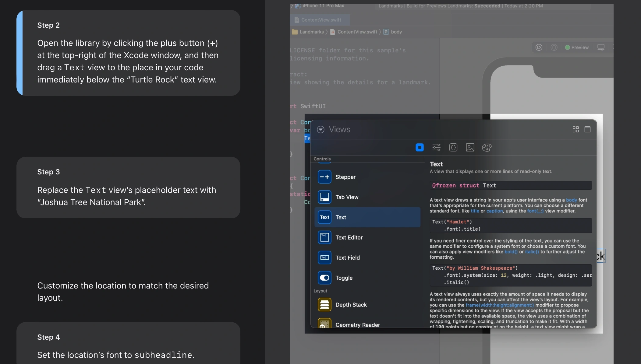Select the Views library category icon
This screenshot has width=641, height=364.
coord(420,148)
